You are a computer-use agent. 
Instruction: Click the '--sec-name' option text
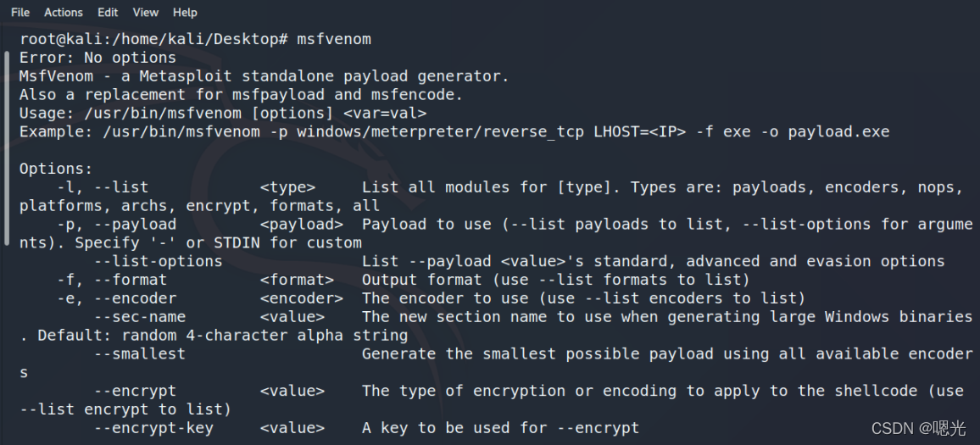[139, 316]
